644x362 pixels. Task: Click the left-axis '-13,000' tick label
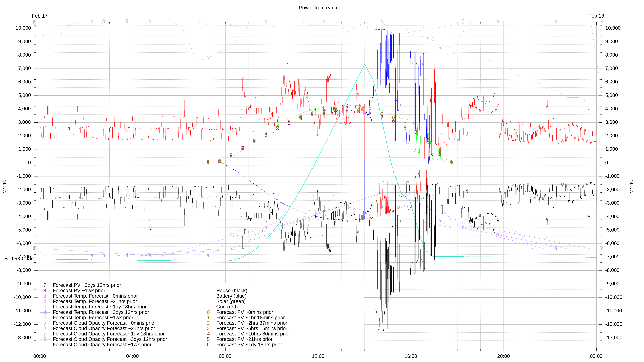pyautogui.click(x=22, y=338)
